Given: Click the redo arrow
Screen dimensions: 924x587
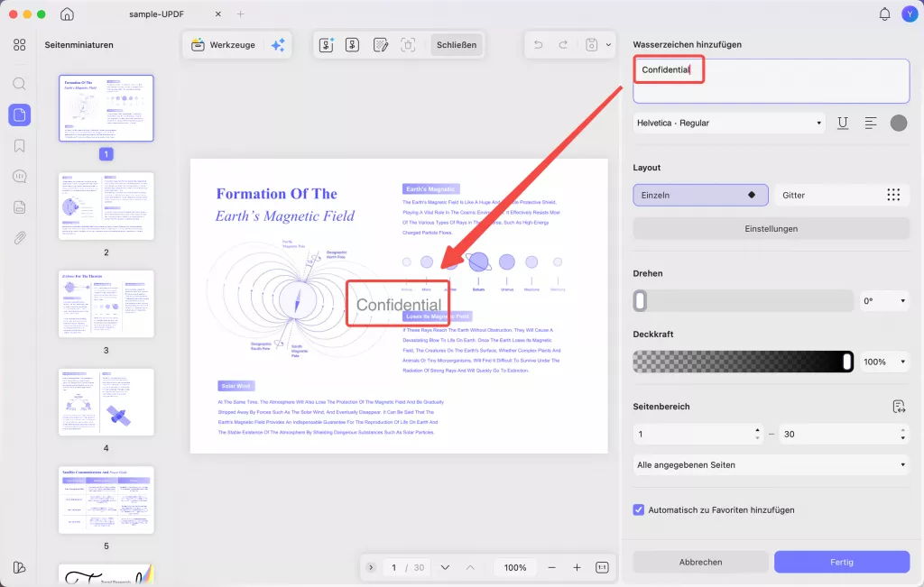Looking at the screenshot, I should (563, 45).
